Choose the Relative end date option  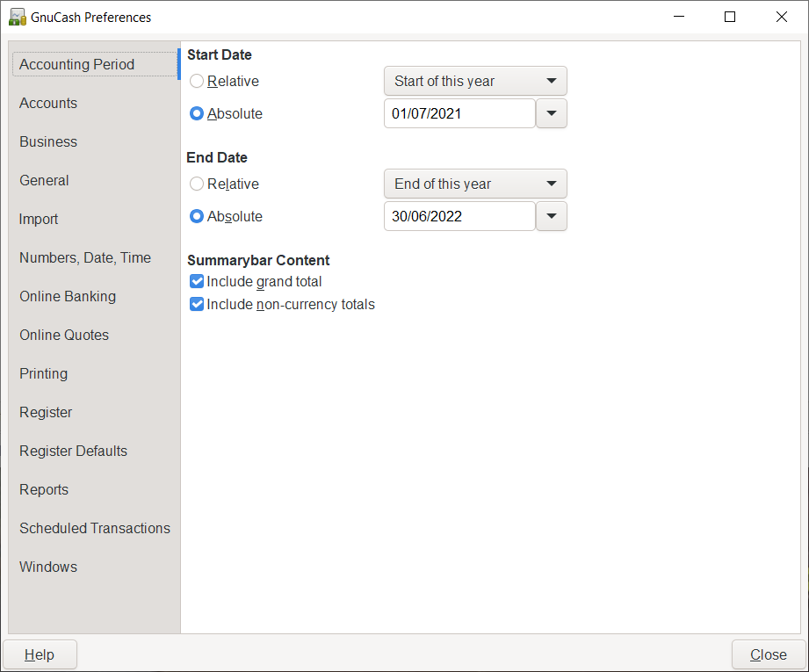(197, 184)
